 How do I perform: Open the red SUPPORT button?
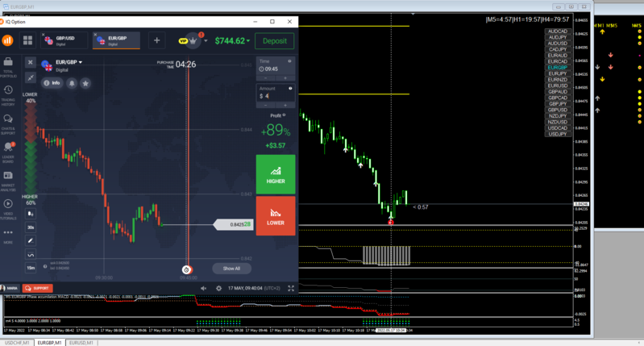38,288
